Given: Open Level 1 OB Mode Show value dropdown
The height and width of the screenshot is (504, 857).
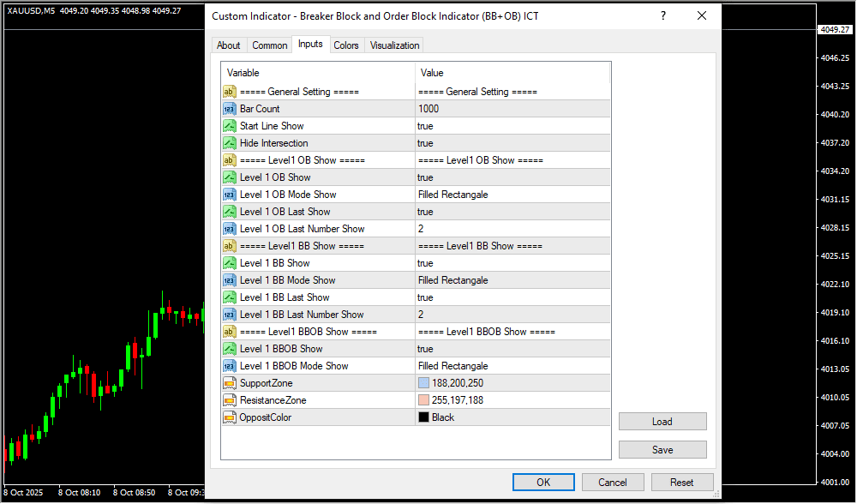Looking at the screenshot, I should pyautogui.click(x=512, y=195).
